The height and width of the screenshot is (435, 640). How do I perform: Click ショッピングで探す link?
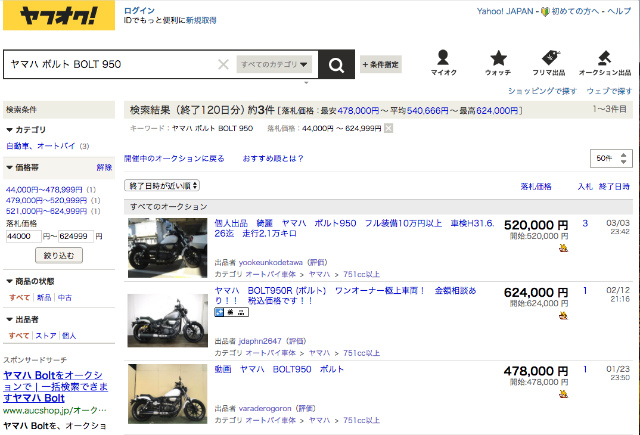click(x=542, y=91)
